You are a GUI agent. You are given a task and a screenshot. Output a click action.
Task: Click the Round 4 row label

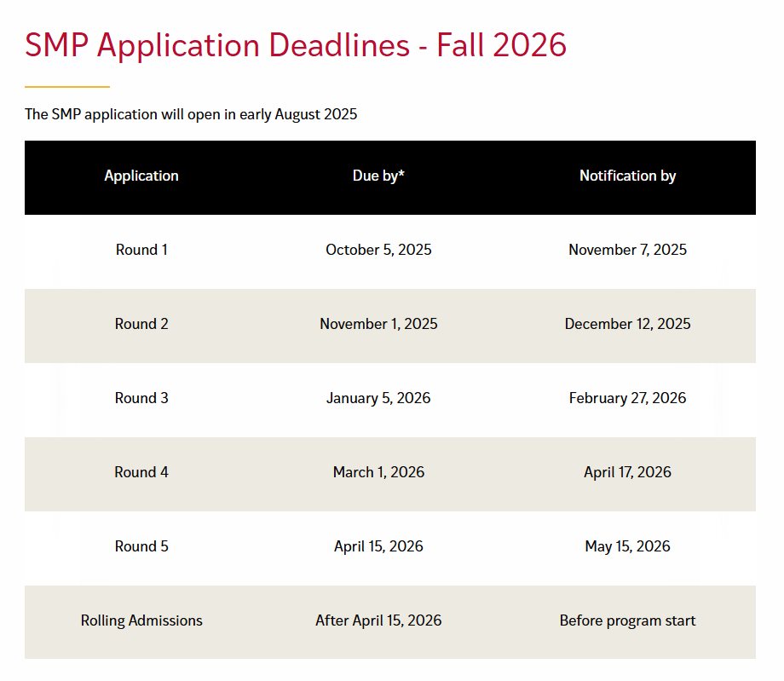141,471
